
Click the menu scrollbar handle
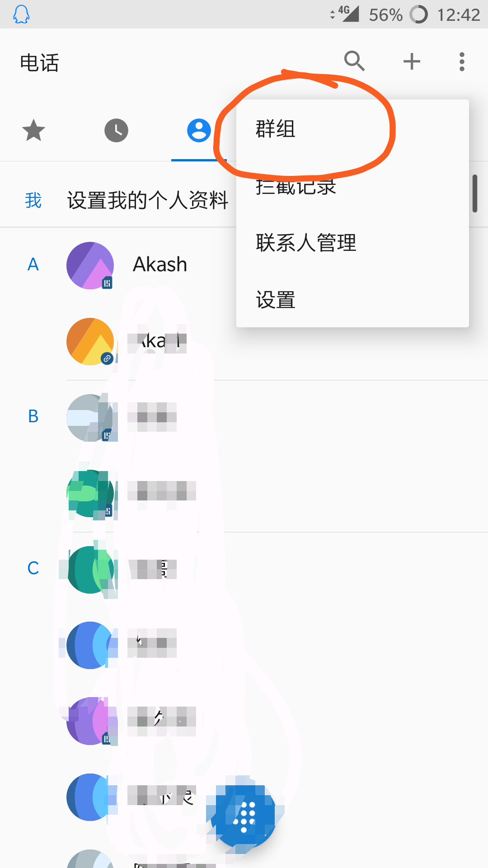click(475, 193)
